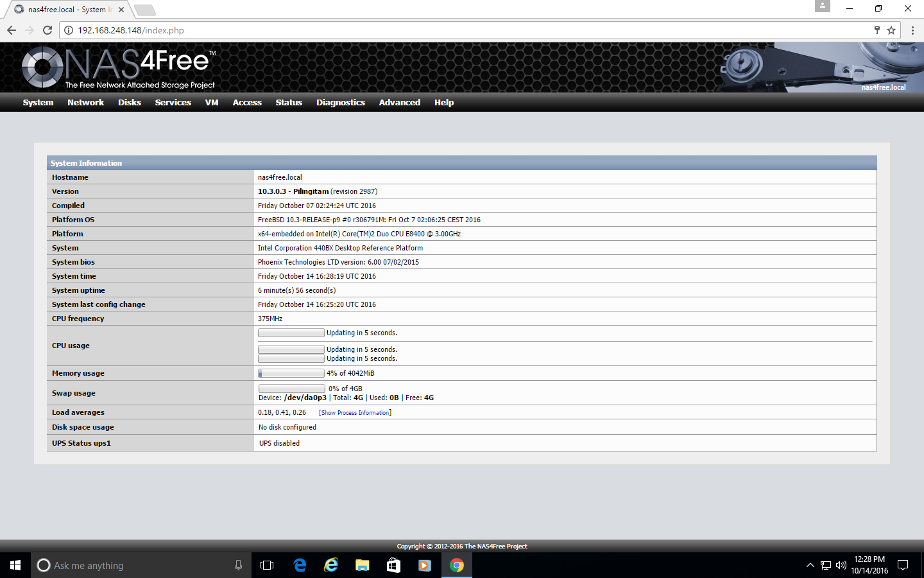Viewport: 924px width, 578px height.
Task: Show hidden system tray icons
Action: [810, 565]
